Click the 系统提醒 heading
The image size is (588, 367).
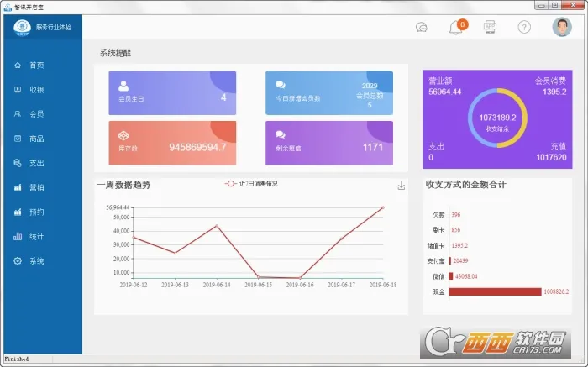tap(115, 53)
